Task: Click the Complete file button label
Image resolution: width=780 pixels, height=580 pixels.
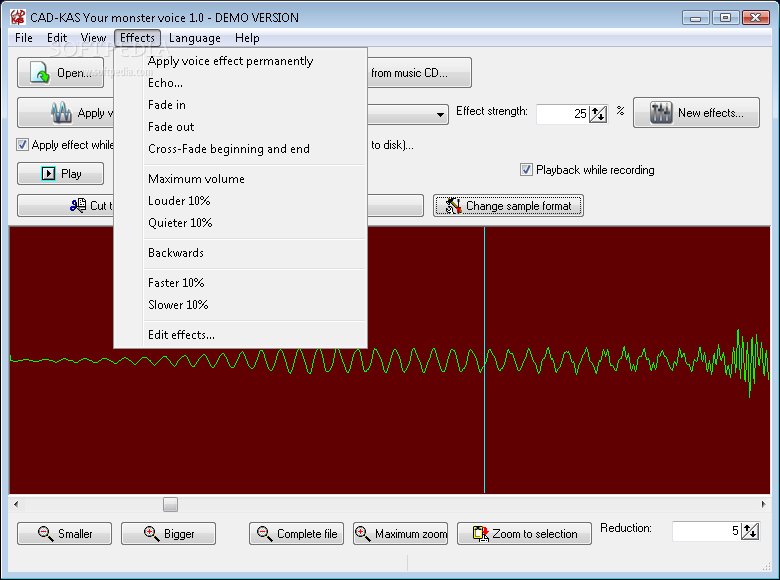Action: pos(307,534)
